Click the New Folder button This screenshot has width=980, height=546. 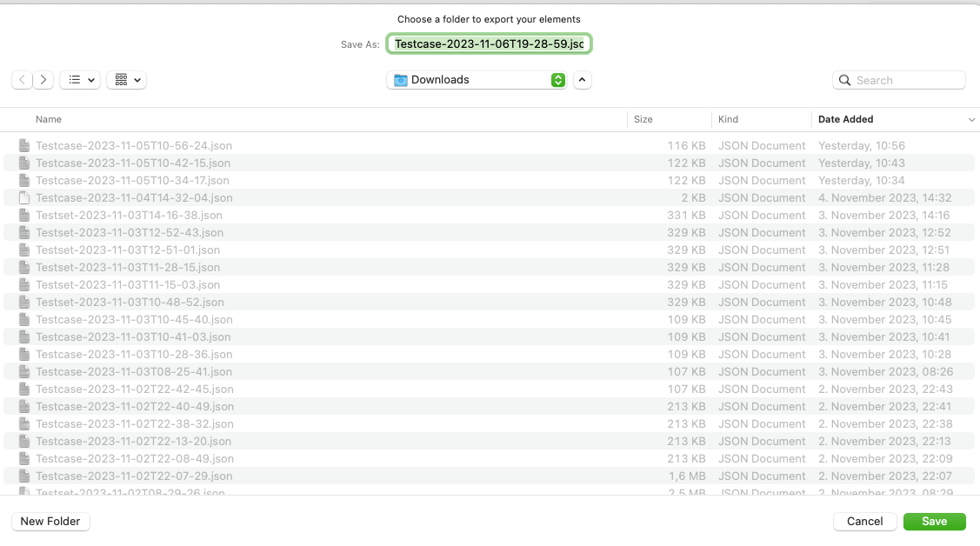click(x=50, y=521)
